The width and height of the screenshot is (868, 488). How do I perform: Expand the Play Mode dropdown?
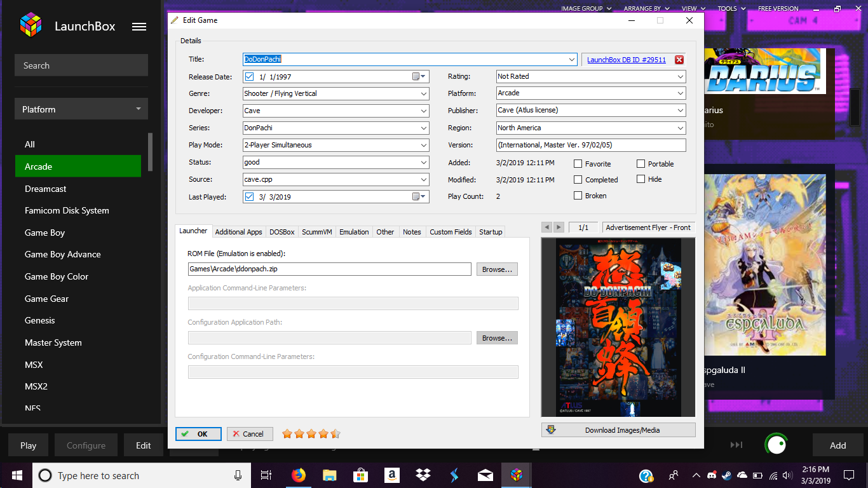coord(424,145)
